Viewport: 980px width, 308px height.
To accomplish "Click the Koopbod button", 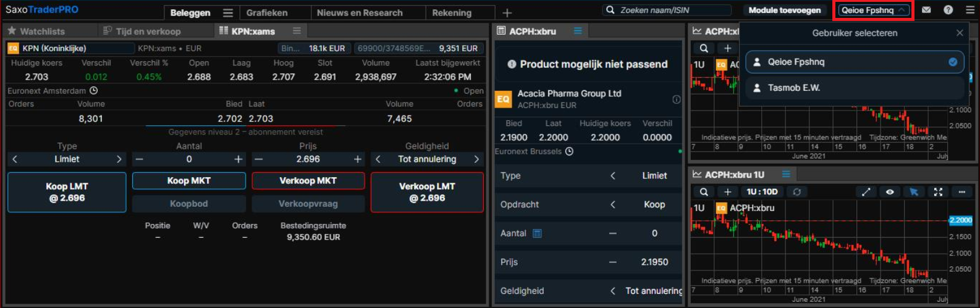I will tap(189, 204).
